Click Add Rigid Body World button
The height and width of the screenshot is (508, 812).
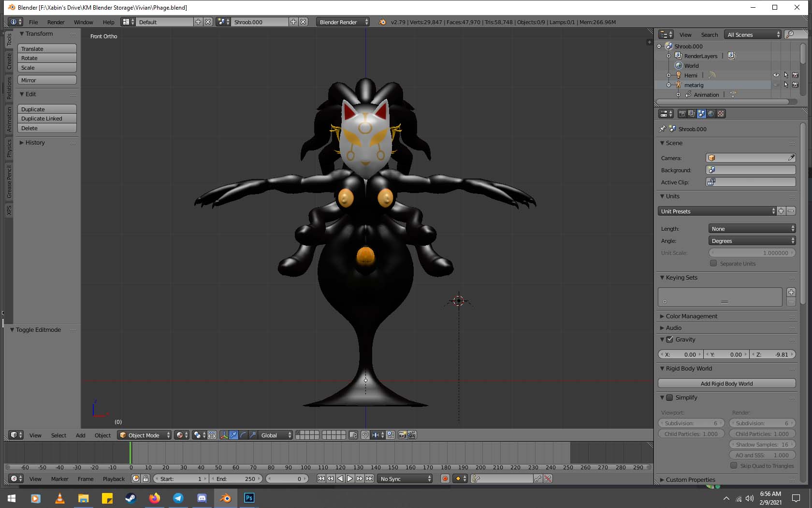tap(726, 384)
